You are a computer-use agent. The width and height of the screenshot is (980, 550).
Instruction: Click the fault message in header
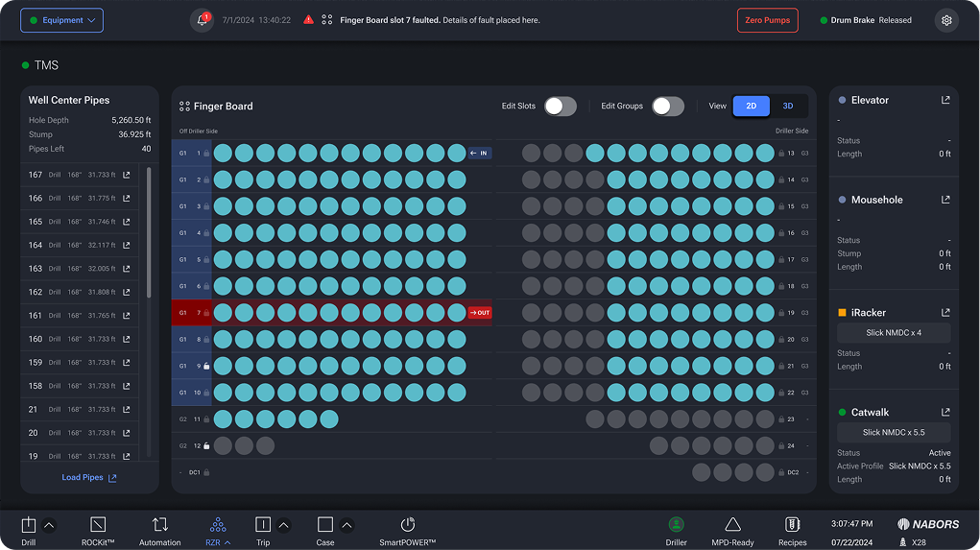pyautogui.click(x=440, y=20)
